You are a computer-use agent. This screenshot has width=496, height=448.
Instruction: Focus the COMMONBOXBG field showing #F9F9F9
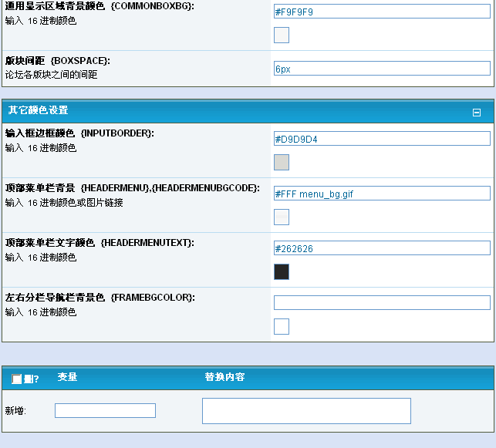[x=382, y=13]
